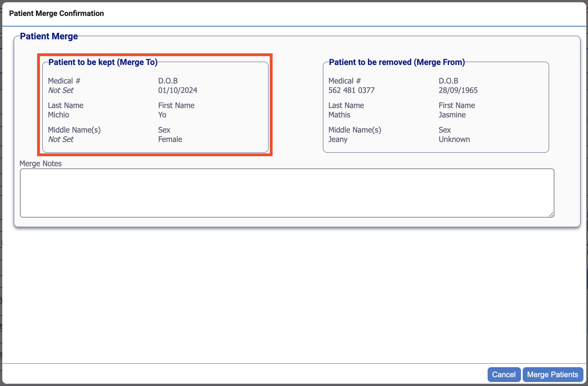This screenshot has width=588, height=386.
Task: Click the textarea resize handle corner
Action: coord(551,214)
